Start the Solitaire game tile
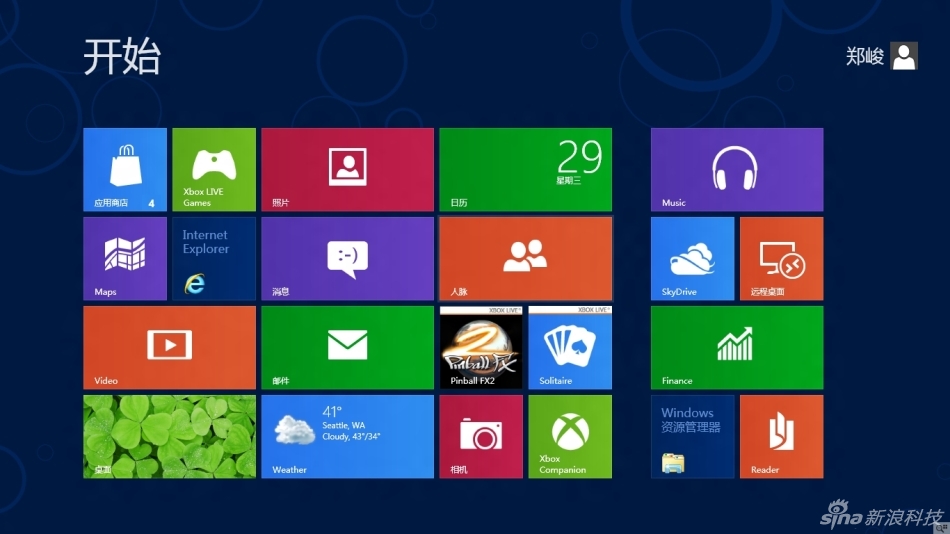The image size is (950, 534). [570, 347]
